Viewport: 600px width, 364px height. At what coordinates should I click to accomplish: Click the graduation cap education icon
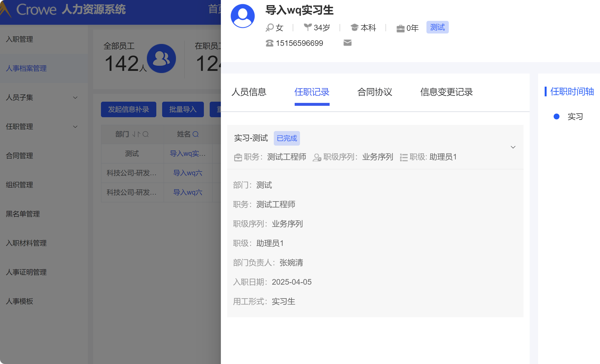pos(354,27)
